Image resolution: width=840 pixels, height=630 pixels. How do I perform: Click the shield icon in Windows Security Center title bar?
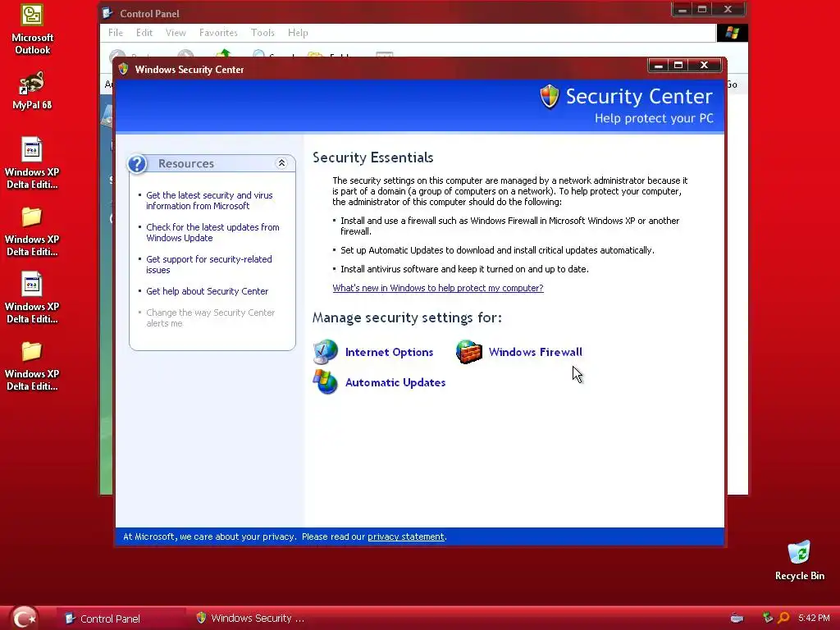(x=124, y=69)
